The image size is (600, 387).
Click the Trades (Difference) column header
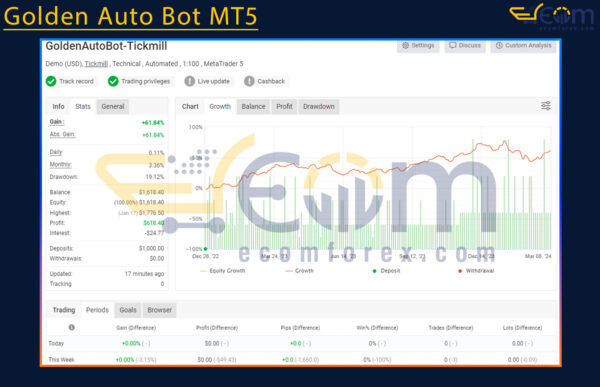451,328
